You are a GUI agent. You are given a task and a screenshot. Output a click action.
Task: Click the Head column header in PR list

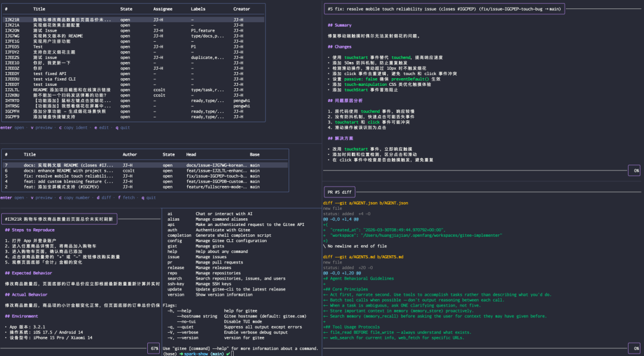[x=191, y=154]
